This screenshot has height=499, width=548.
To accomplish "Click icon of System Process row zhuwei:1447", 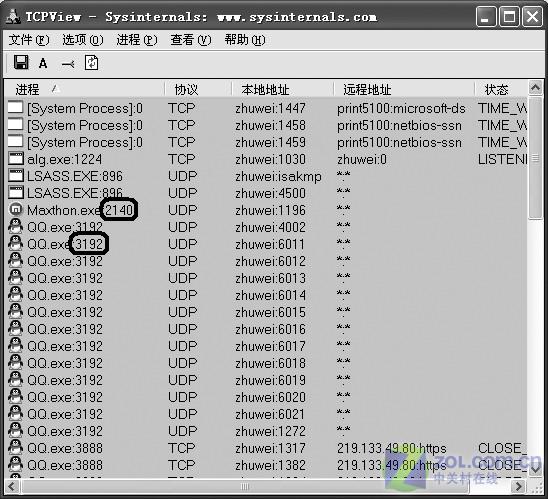I will 16,108.
